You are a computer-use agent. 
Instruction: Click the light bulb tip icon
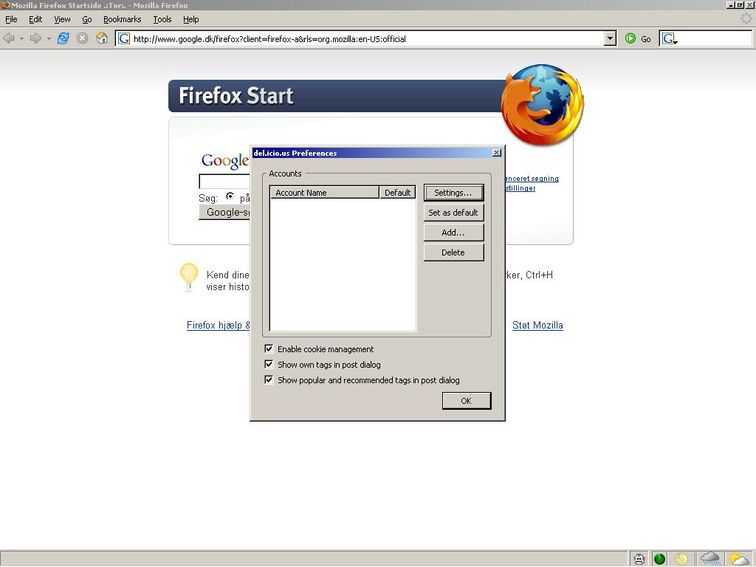tap(189, 276)
